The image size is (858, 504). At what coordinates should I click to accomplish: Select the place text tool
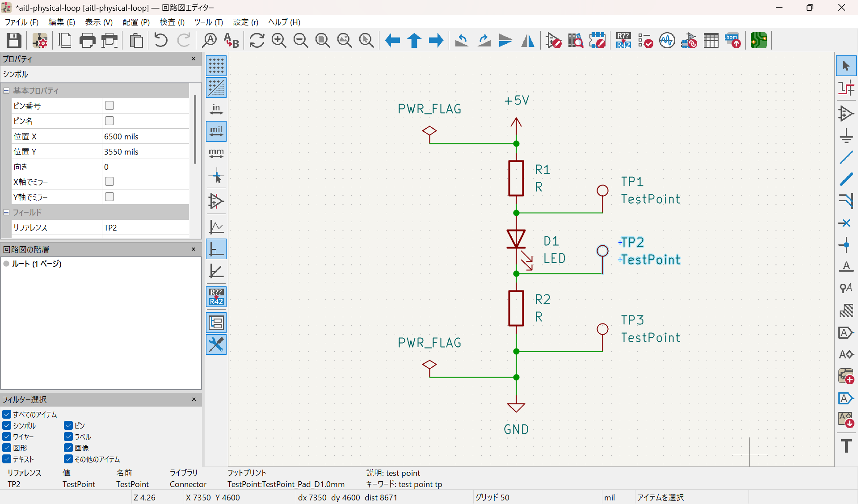[x=847, y=445]
